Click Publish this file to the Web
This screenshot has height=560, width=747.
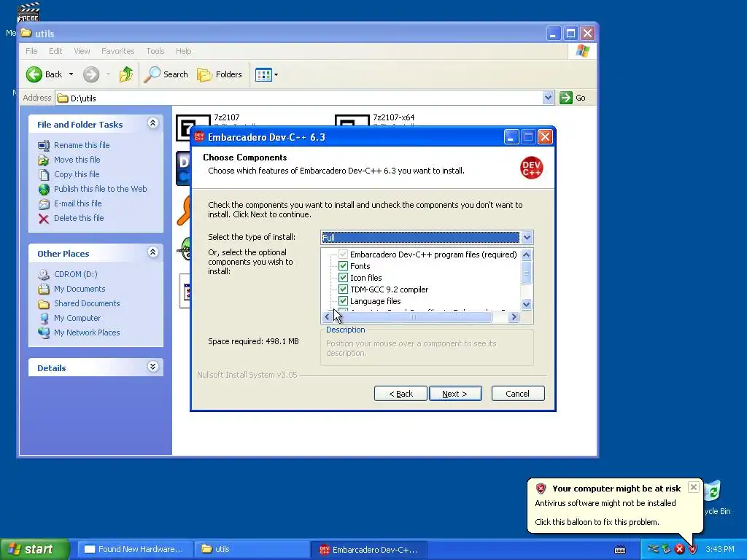pos(100,189)
